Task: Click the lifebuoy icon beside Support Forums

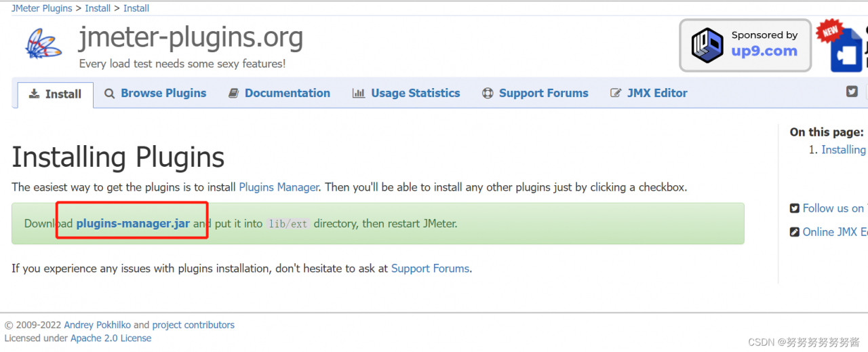Action: point(488,94)
